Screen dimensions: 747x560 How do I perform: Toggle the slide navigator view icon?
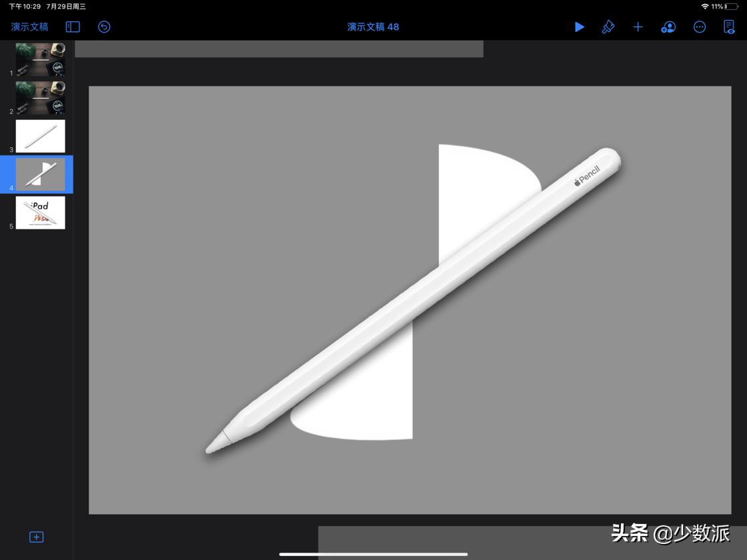(x=72, y=27)
